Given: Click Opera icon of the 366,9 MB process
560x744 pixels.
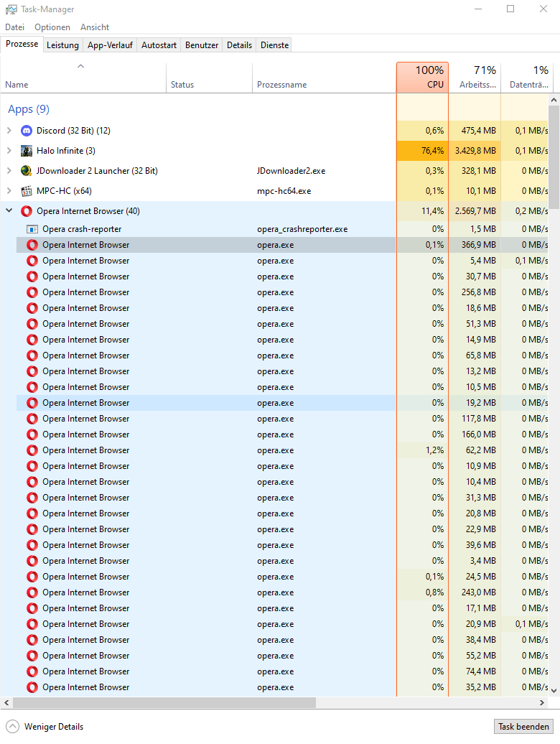Looking at the screenshot, I should point(32,245).
